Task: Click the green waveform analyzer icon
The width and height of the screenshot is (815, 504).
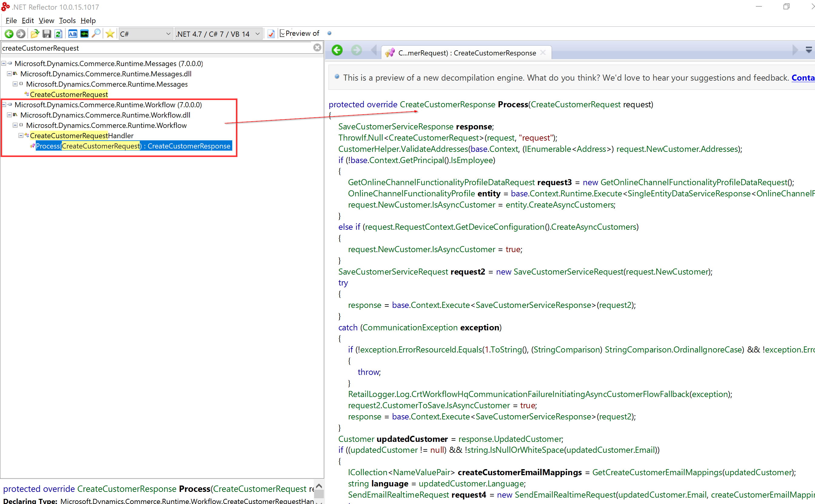Action: 84,34
